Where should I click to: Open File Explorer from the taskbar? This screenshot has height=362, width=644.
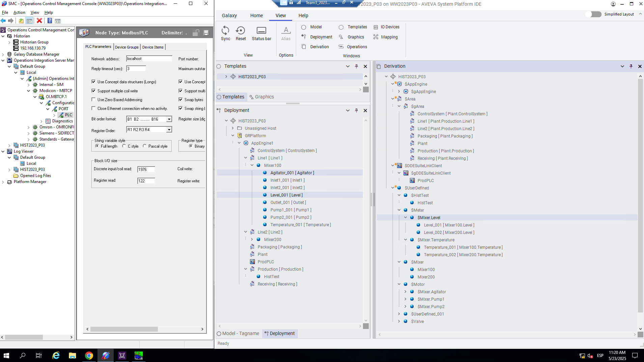point(72,356)
